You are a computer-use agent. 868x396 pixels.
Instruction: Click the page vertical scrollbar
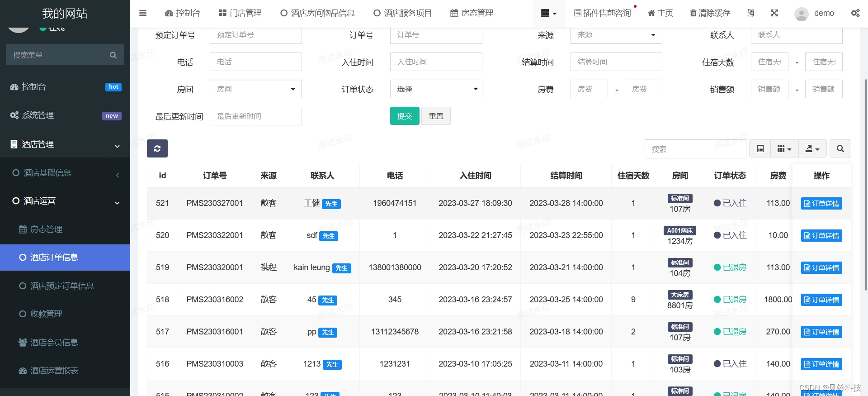(866, 186)
